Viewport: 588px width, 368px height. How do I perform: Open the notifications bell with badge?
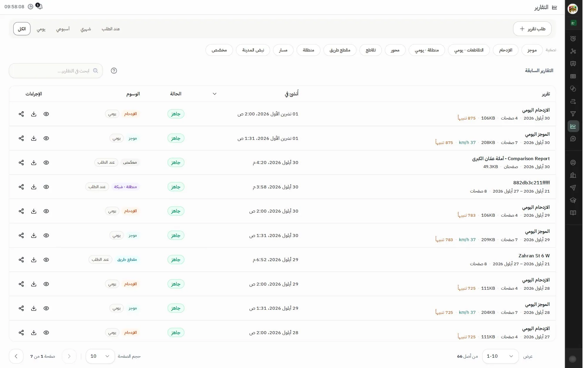coord(39,6)
